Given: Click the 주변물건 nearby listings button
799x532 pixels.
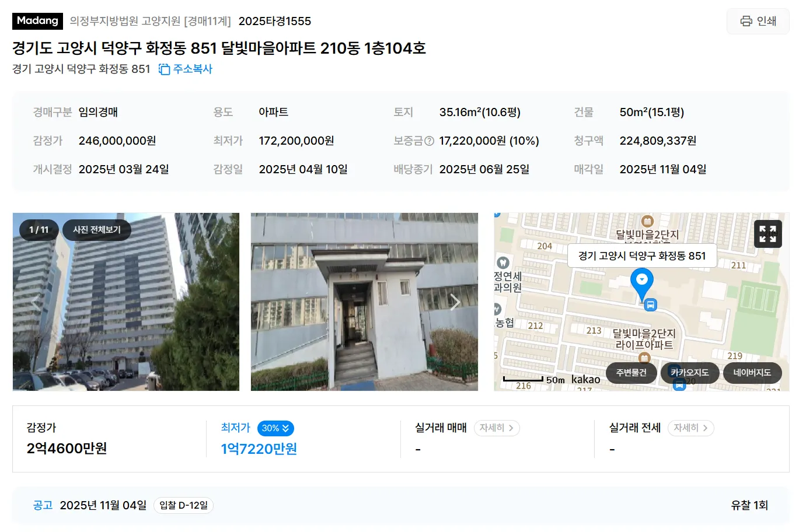Looking at the screenshot, I should click(x=631, y=372).
